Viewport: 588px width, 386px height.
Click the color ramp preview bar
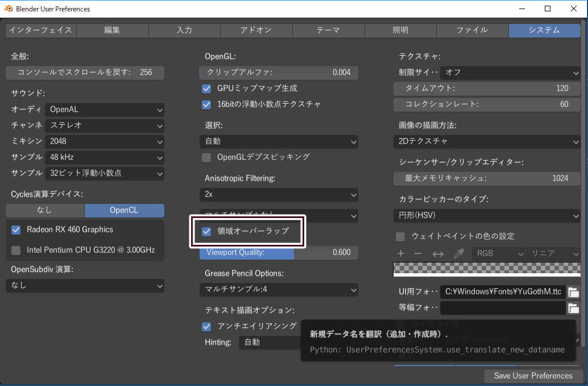coord(487,269)
